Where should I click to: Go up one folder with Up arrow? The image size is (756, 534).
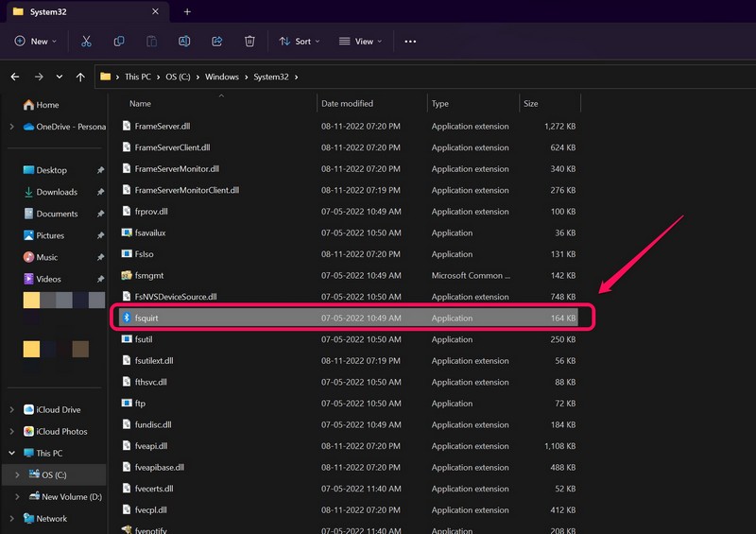(80, 77)
